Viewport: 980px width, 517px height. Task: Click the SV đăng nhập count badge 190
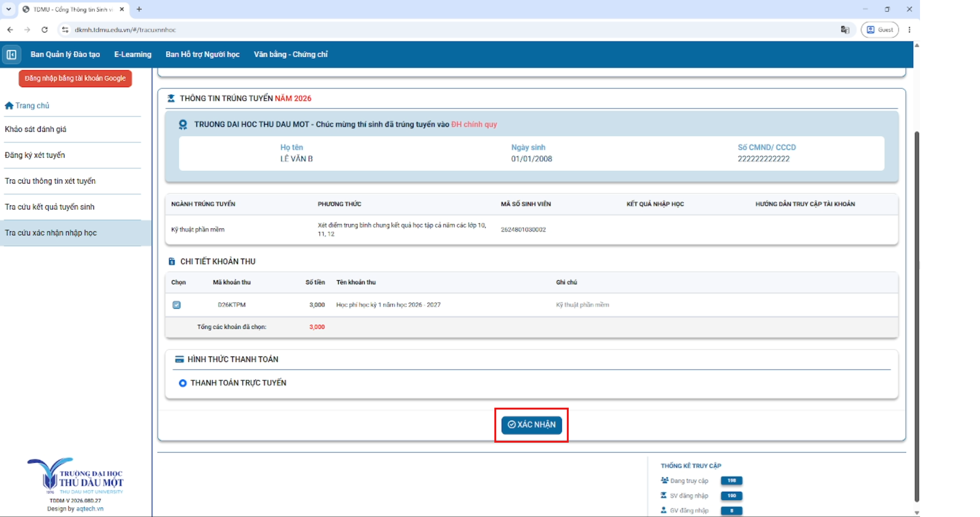(x=731, y=496)
